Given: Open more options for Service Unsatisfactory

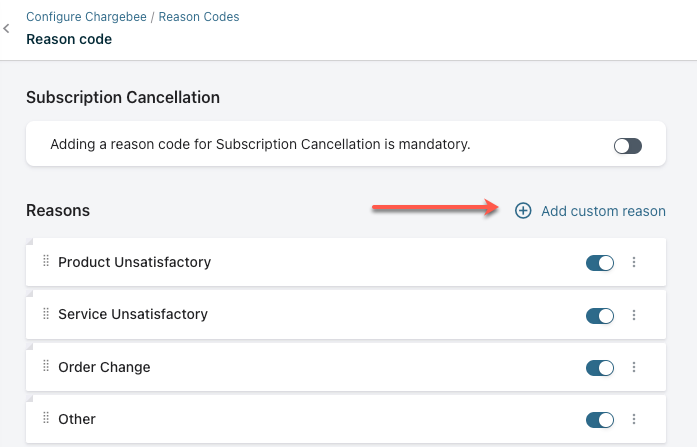Looking at the screenshot, I should pos(634,315).
